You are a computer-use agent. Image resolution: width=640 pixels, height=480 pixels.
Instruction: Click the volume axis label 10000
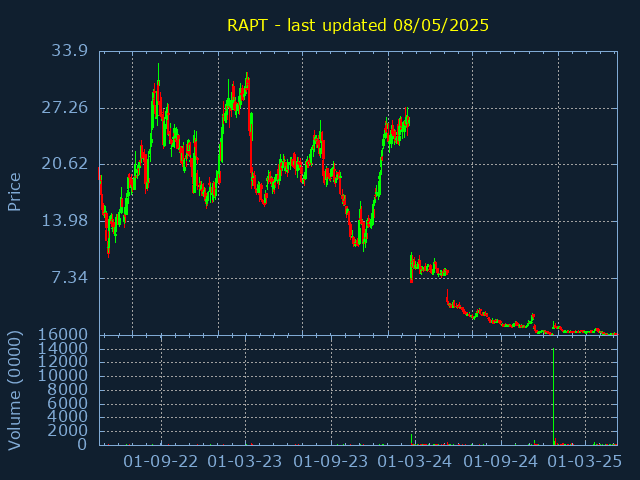click(x=63, y=376)
